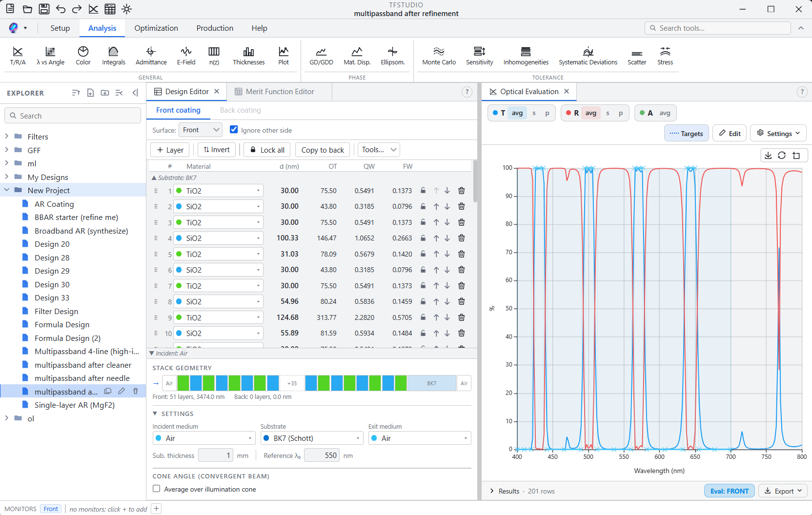Open Systematic Deviations tool
The height and width of the screenshot is (515, 812).
tap(588, 56)
